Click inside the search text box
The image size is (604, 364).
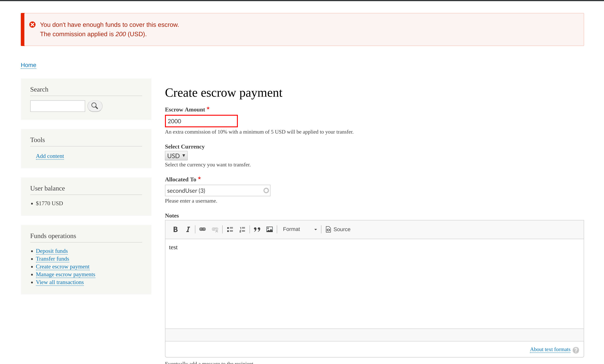(x=57, y=106)
